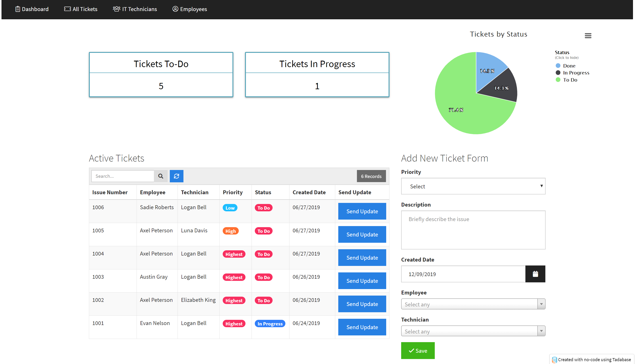
Task: Hide To Do tickets in the pie chart
Action: tap(570, 80)
